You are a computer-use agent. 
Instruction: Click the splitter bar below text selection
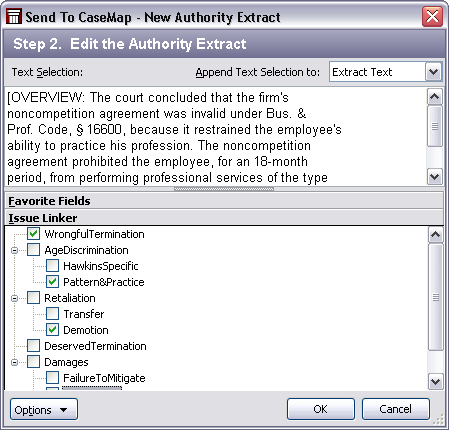(224, 189)
